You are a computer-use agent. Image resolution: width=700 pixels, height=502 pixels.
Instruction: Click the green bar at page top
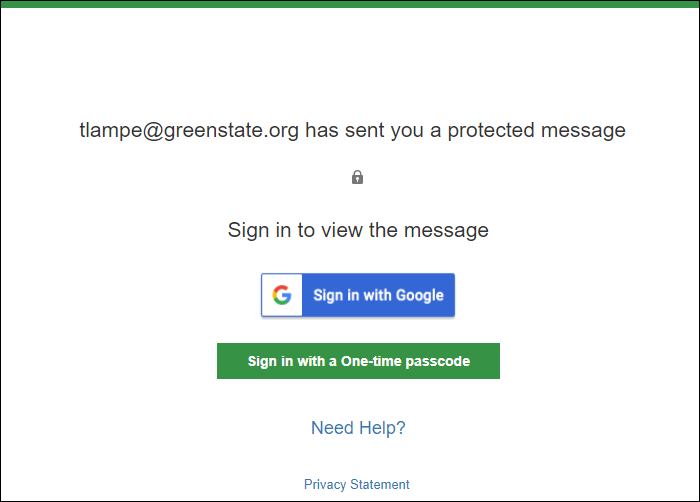[350, 4]
